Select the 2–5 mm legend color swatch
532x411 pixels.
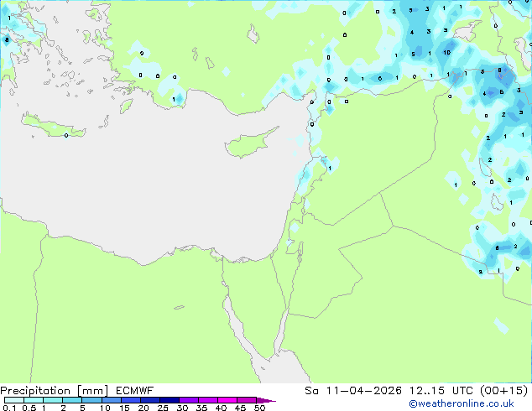72,400
